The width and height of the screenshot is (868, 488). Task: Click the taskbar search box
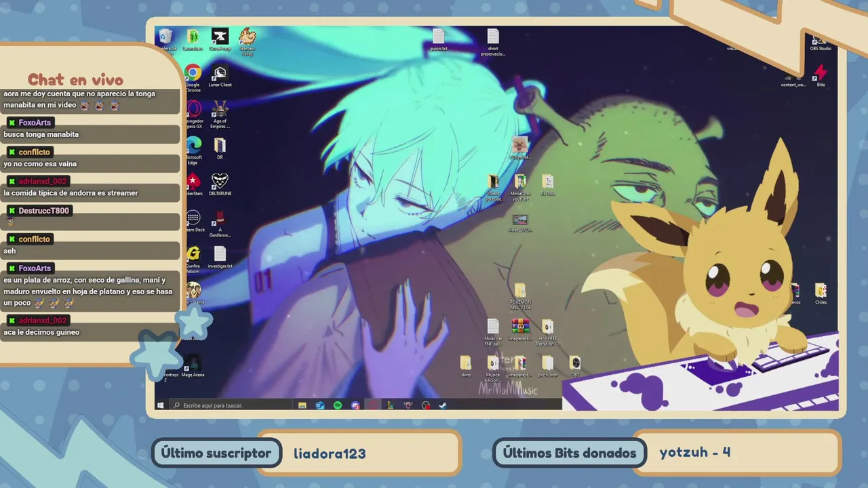tap(230, 405)
